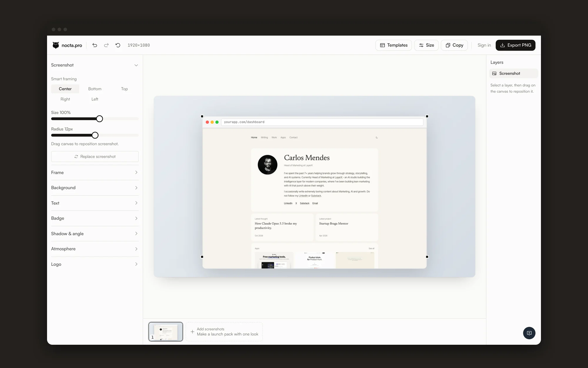This screenshot has height=368, width=588.
Task: Click the Startup Braga Mentor card
Action: click(347, 227)
